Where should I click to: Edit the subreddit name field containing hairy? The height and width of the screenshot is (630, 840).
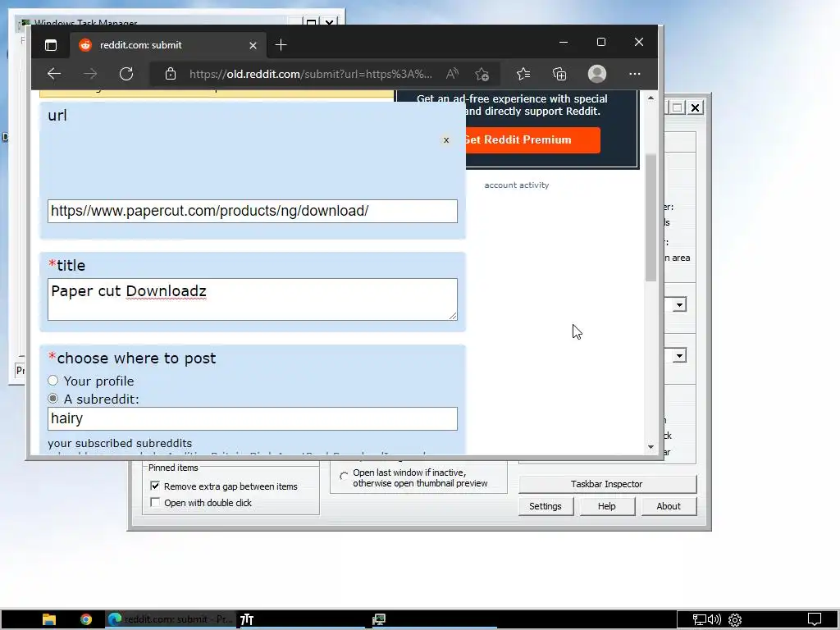pos(253,418)
